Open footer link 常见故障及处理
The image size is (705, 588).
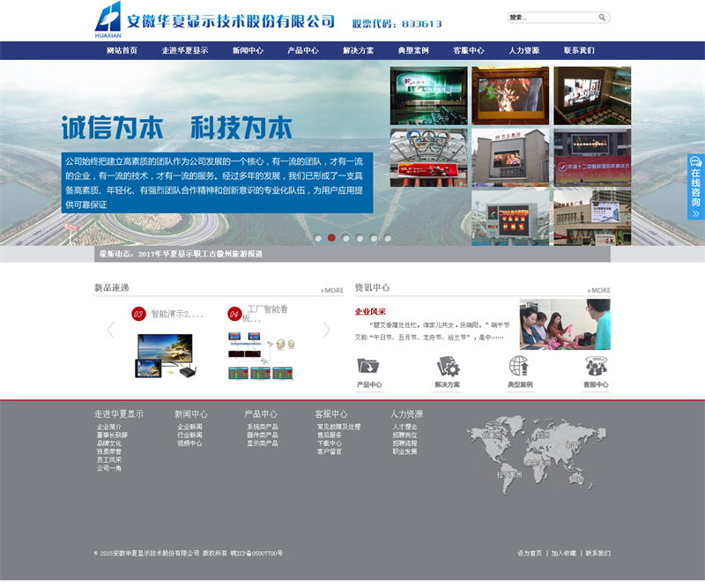(338, 427)
